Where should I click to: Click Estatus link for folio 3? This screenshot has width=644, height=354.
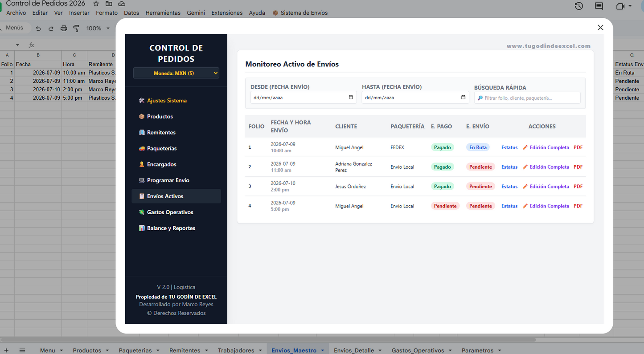509,187
